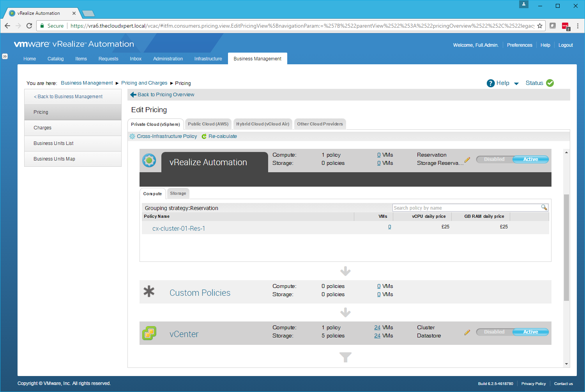Image resolution: width=585 pixels, height=392 pixels.
Task: Click the pencil edit icon for vCenter
Action: (467, 332)
